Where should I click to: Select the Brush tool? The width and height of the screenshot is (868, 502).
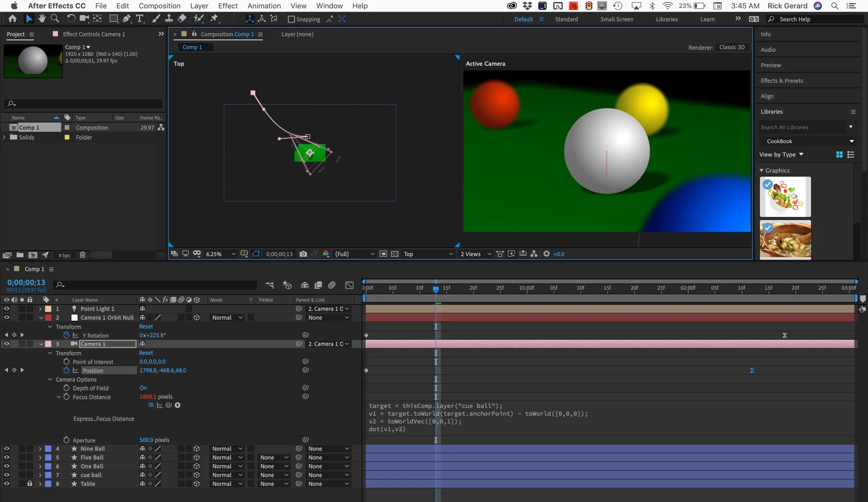(x=156, y=19)
